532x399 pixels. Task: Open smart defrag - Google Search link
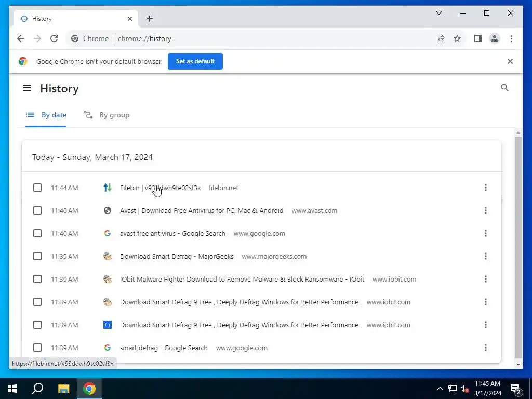(164, 348)
